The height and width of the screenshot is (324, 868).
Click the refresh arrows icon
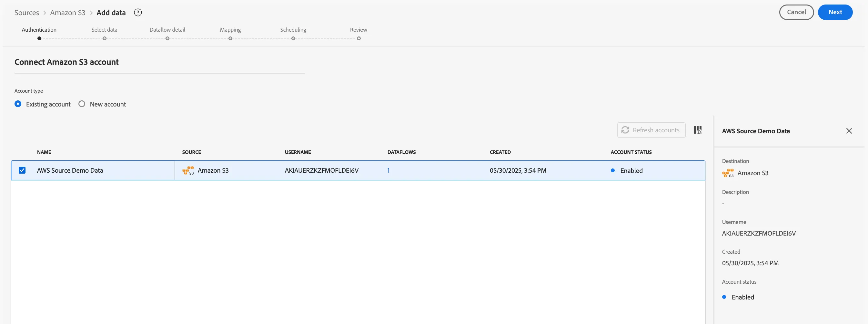[625, 130]
